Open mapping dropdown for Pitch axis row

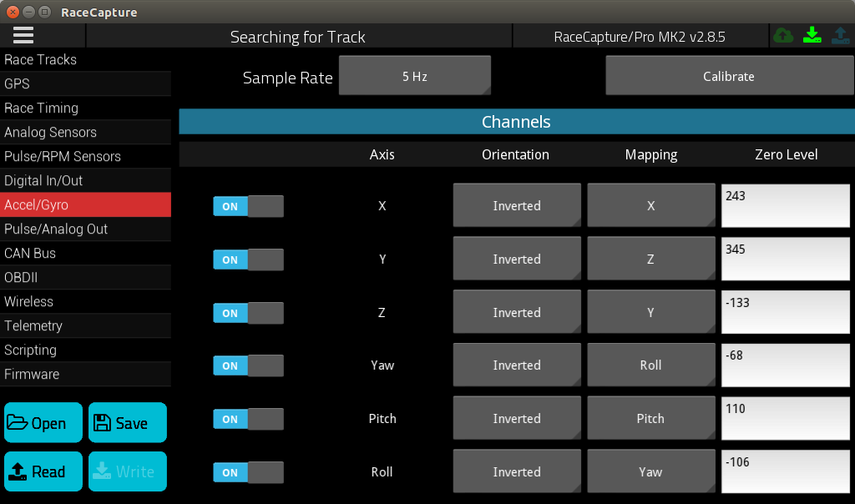click(x=651, y=418)
